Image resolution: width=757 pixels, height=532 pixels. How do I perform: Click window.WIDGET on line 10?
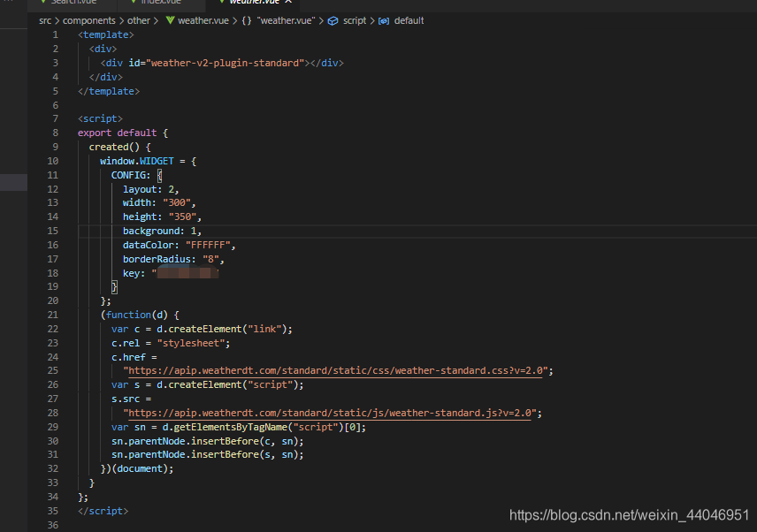[x=136, y=161]
